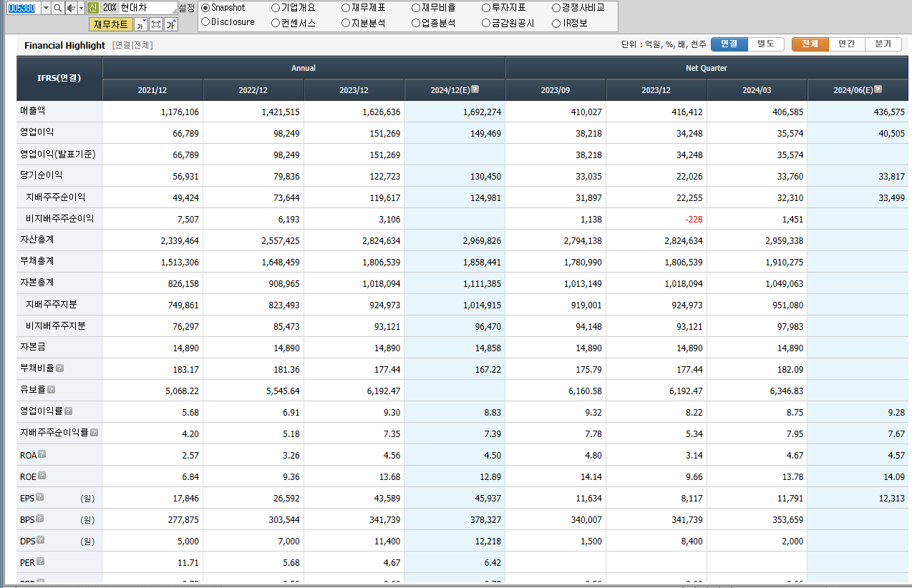Switch to the 전체 period tab
Screen dimensions: 912x588
810,44
